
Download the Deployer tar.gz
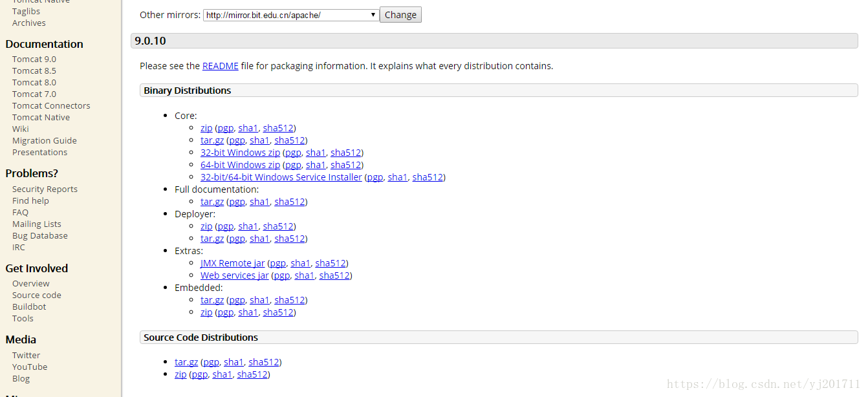212,239
